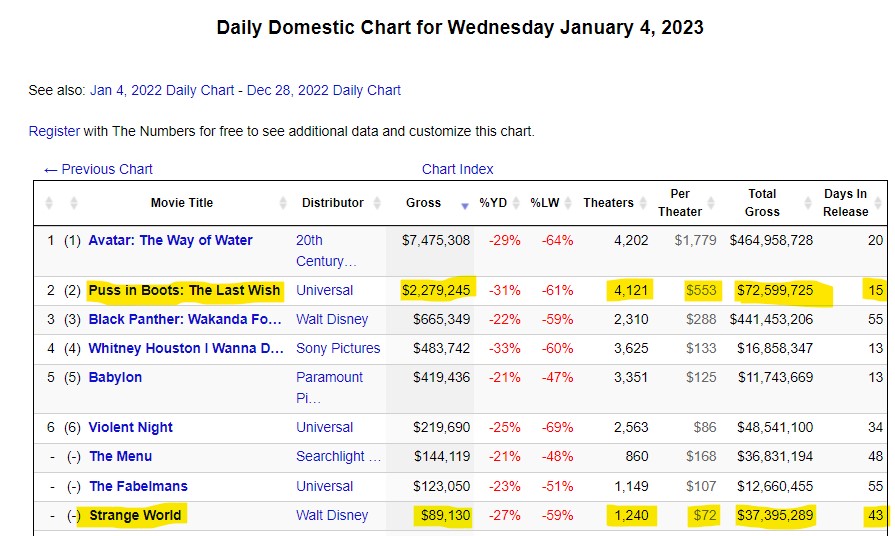Click the sort arrows beside Days In Release header
895x536 pixels.
pyautogui.click(x=878, y=203)
